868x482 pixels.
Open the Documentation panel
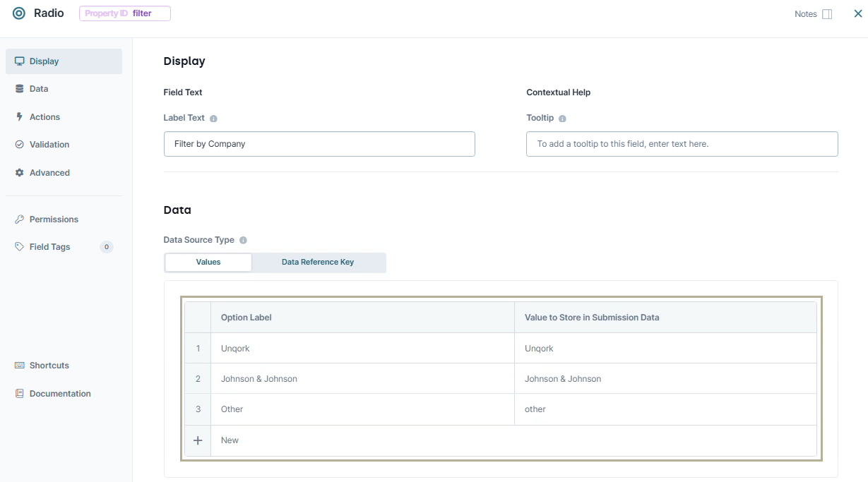point(60,393)
